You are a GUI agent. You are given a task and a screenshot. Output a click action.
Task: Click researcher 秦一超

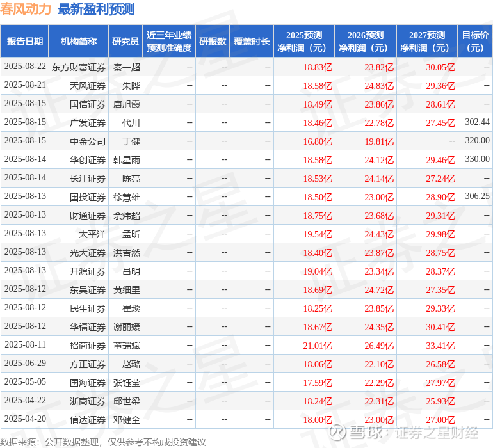(x=127, y=67)
